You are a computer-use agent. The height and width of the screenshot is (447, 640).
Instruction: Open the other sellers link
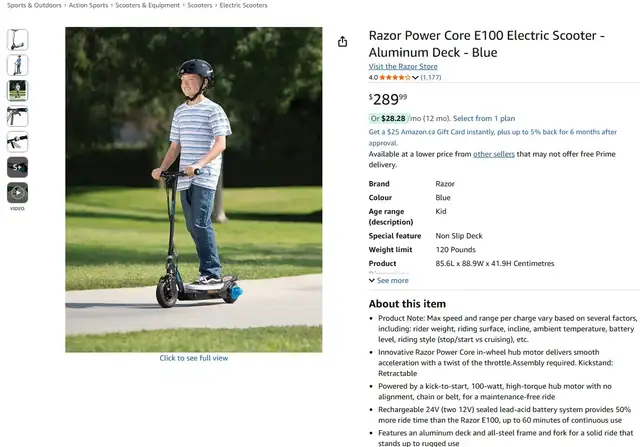(x=493, y=154)
